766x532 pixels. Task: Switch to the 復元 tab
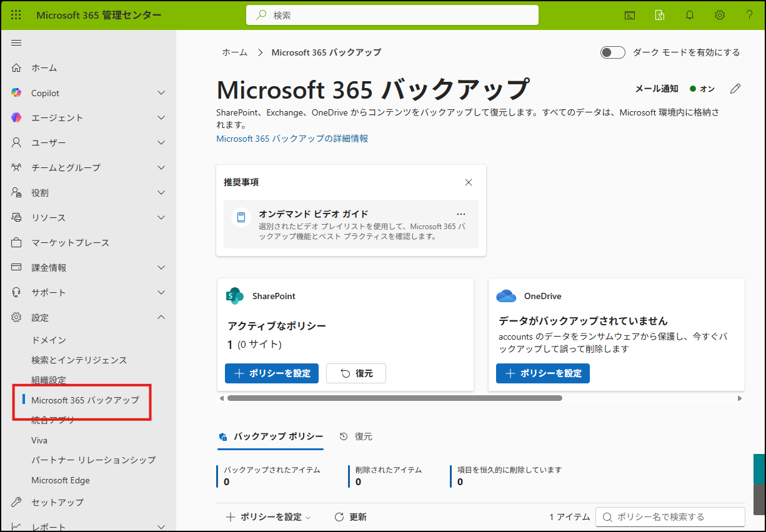[356, 436]
